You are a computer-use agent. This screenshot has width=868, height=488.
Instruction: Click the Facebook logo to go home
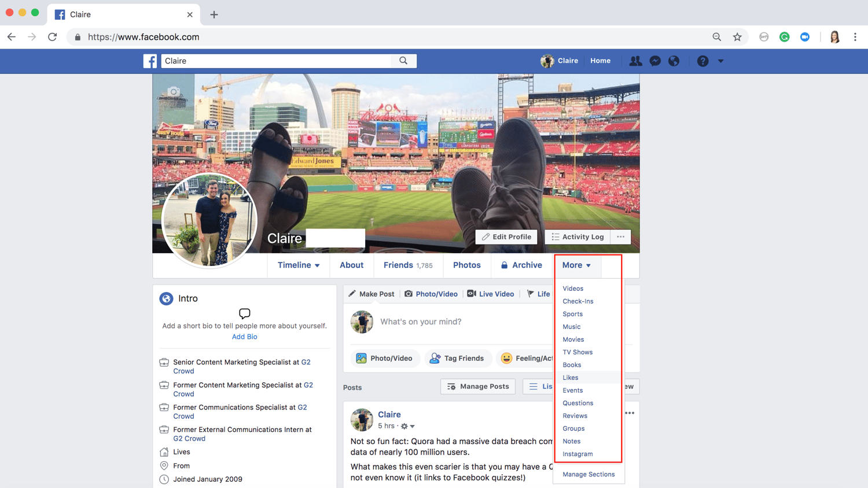coord(150,61)
